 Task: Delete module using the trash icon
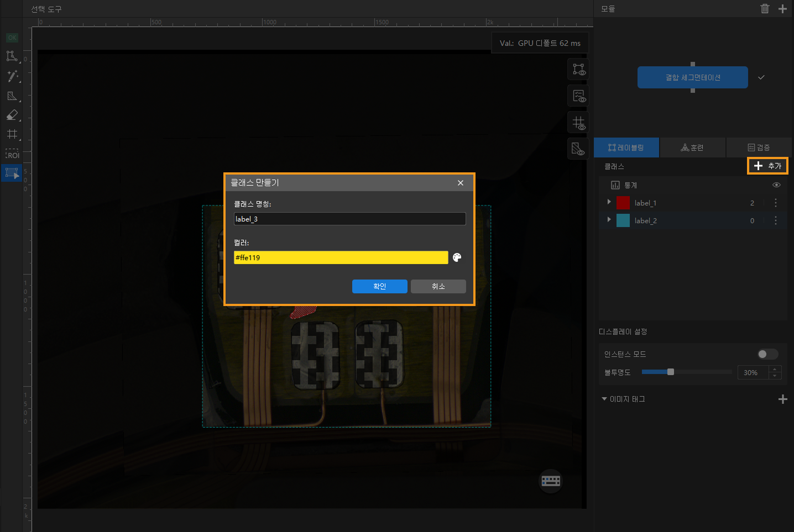[765, 8]
